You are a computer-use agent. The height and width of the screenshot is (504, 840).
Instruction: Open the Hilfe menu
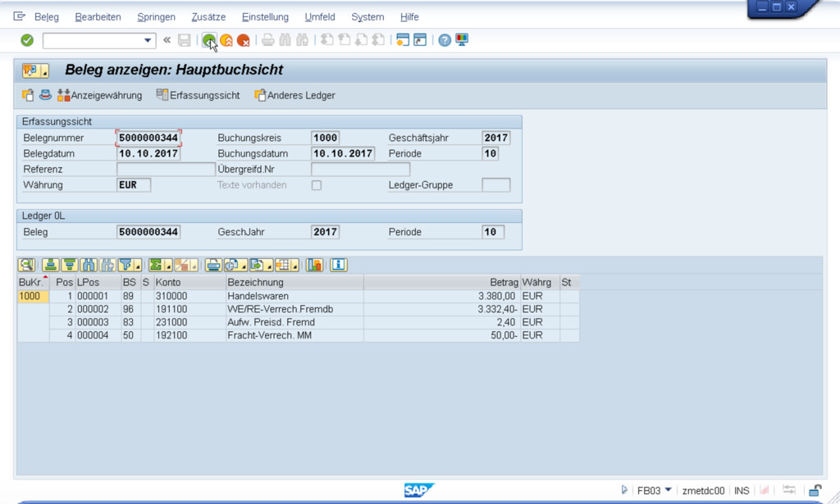409,17
